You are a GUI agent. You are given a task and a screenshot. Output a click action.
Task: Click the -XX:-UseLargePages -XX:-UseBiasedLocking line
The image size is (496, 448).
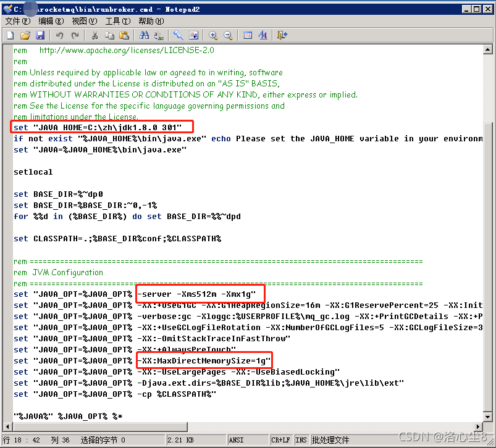pyautogui.click(x=177, y=372)
